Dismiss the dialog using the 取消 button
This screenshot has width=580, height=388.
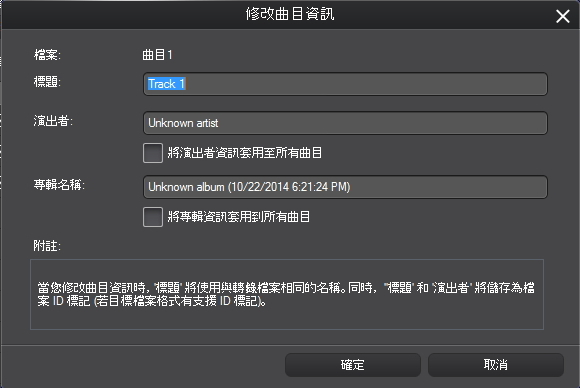click(x=496, y=365)
